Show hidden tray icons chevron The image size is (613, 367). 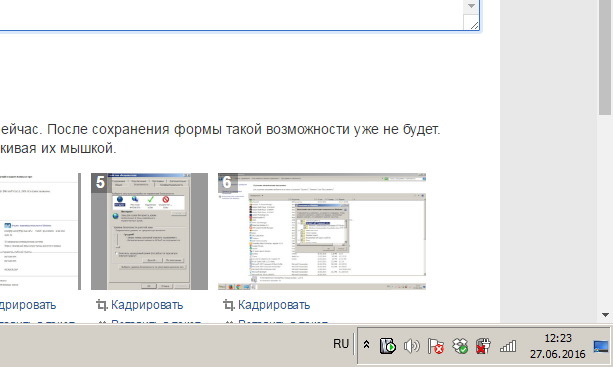pos(366,345)
